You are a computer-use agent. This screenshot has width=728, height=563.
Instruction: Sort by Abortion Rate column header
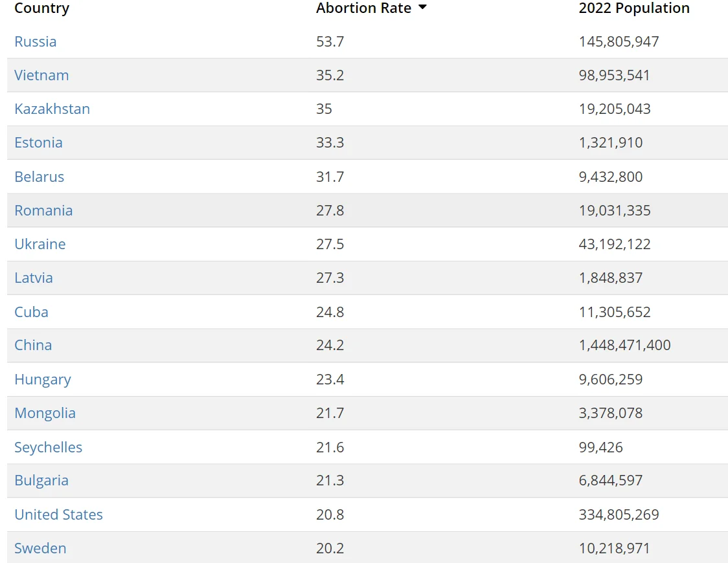[x=363, y=8]
